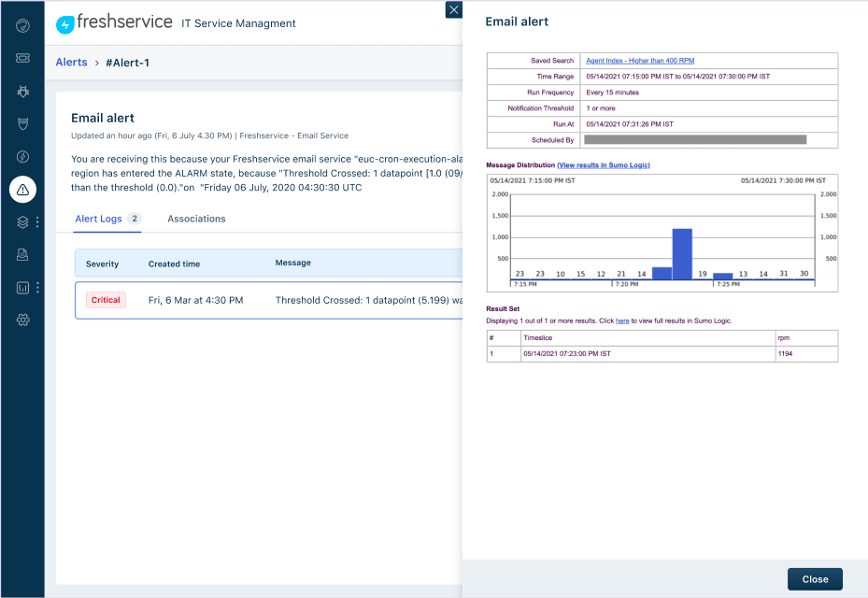
Task: Click the Close button in panel footer
Action: [815, 579]
